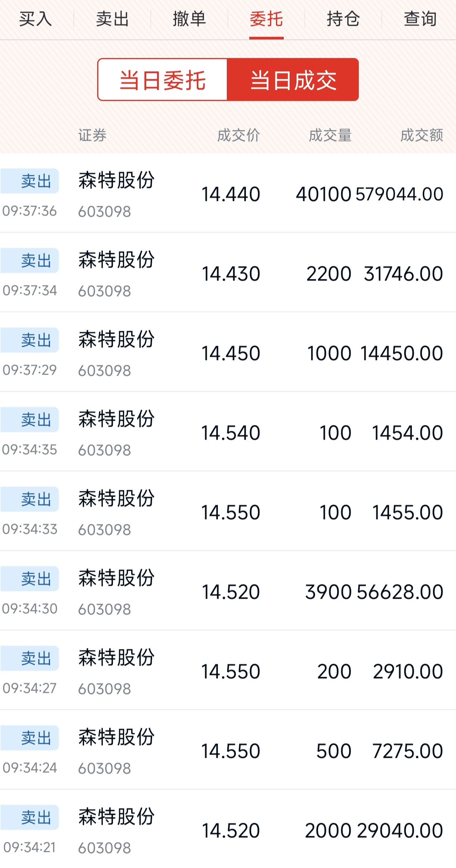456x868 pixels.
Task: Go to the 撤单 tab
Action: (189, 19)
